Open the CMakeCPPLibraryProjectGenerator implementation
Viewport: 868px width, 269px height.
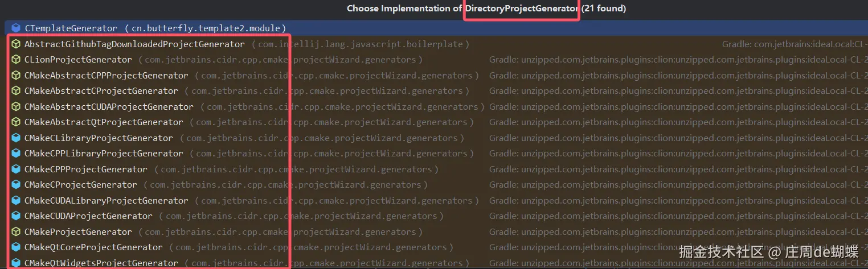(x=104, y=154)
